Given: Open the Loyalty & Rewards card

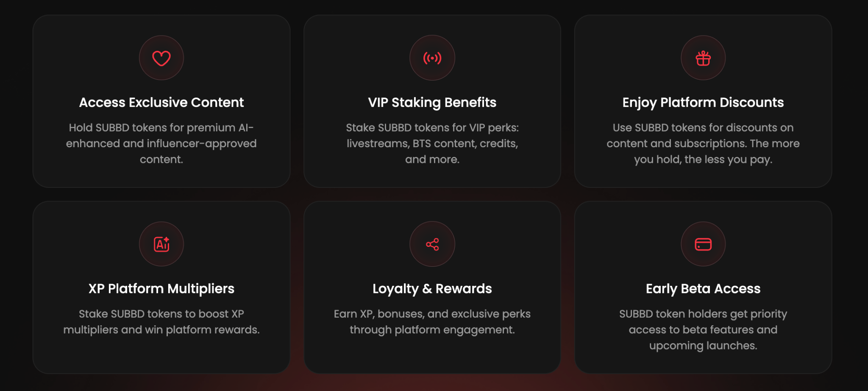Looking at the screenshot, I should (432, 288).
